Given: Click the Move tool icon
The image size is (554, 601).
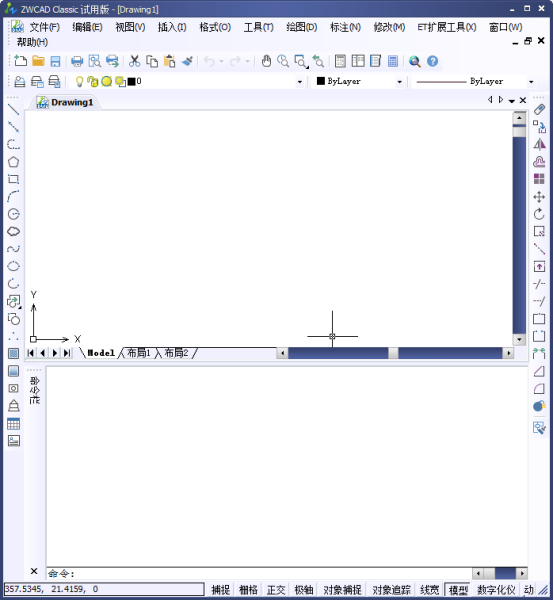Looking at the screenshot, I should pos(539,197).
